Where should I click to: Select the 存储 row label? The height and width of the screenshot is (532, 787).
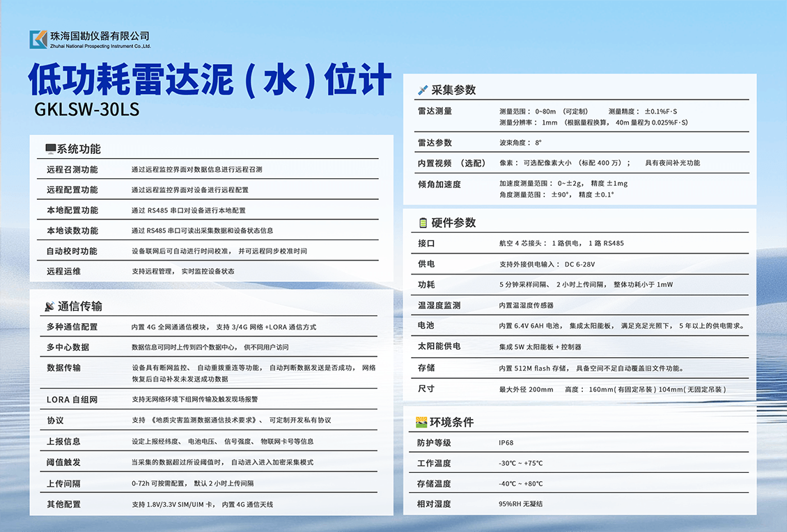point(426,368)
